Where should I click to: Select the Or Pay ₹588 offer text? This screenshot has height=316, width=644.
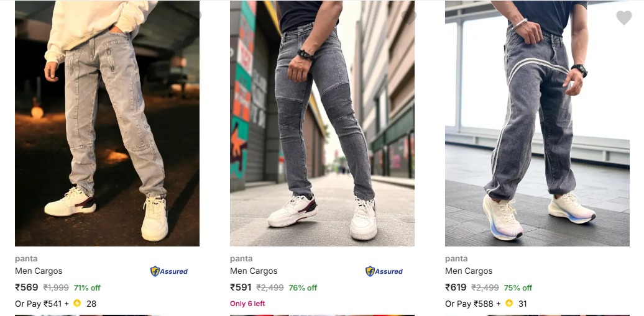tap(472, 304)
